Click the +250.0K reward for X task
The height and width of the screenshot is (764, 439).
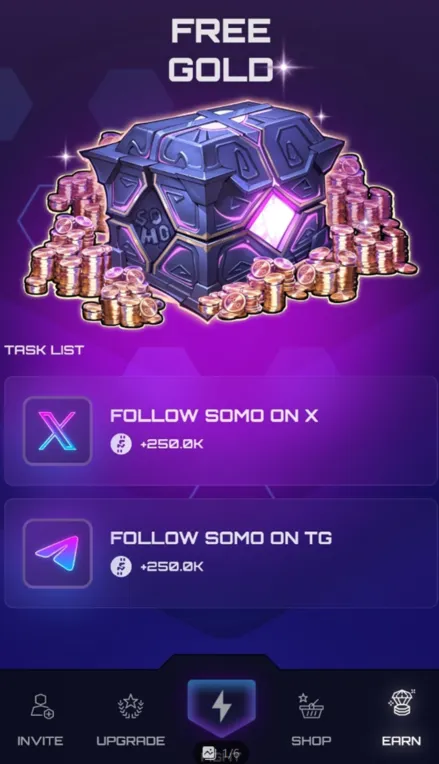pyautogui.click(x=172, y=444)
